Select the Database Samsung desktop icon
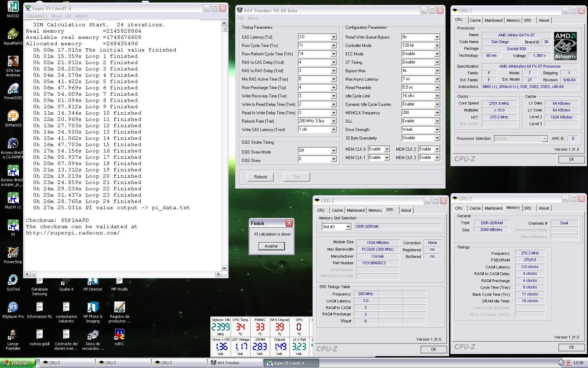This screenshot has width=588, height=368. 40,287
